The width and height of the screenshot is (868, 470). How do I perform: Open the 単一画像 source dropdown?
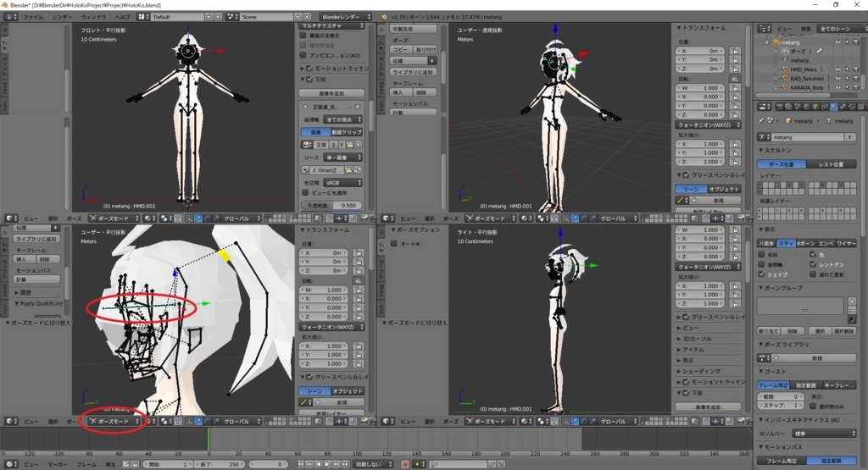[343, 158]
